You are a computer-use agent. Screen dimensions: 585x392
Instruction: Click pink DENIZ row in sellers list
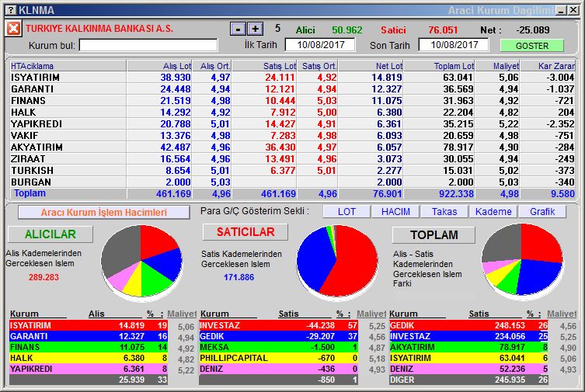(278, 369)
